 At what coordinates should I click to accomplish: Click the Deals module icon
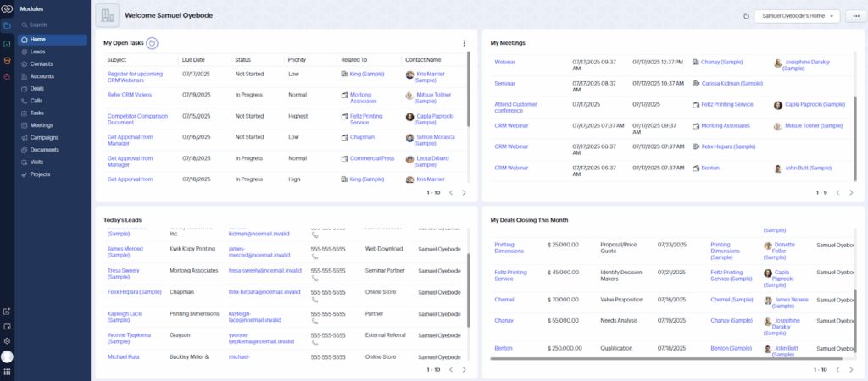23,88
